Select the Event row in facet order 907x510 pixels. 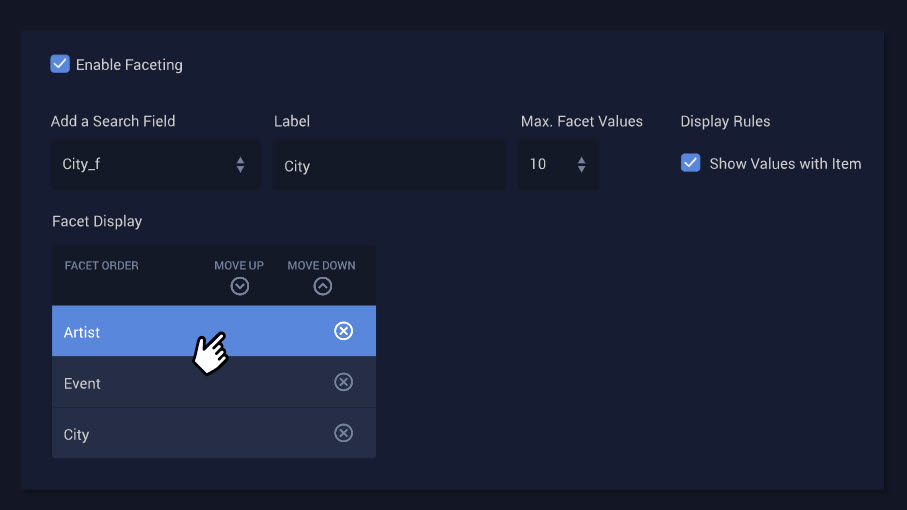214,382
